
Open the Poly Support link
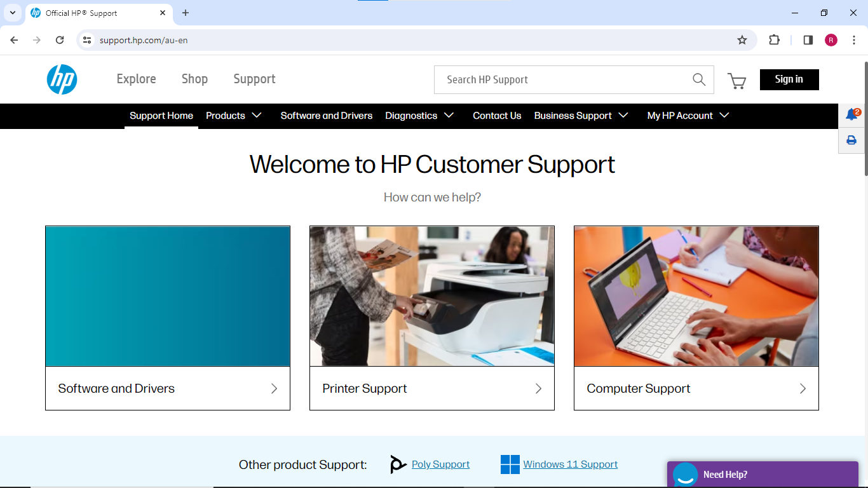[x=440, y=464]
